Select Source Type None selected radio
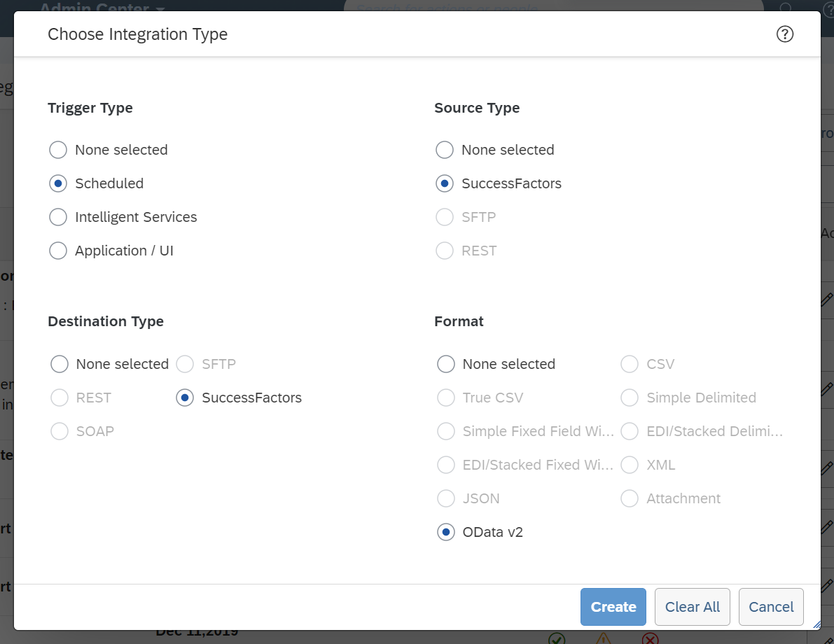Image resolution: width=834 pixels, height=644 pixels. tap(445, 150)
